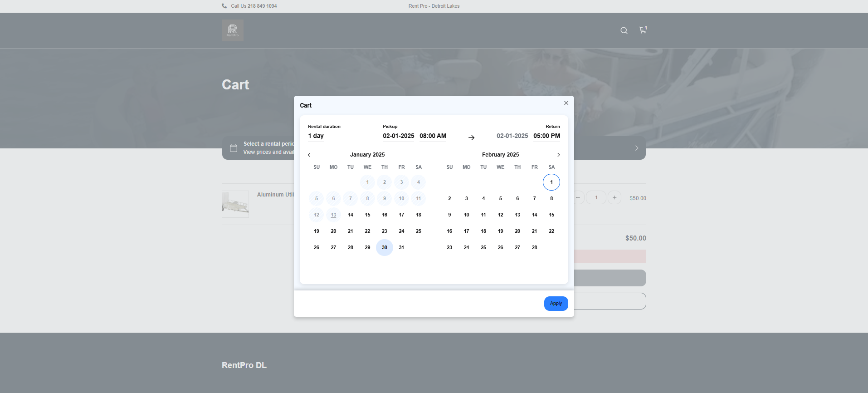This screenshot has width=868, height=393.
Task: Choose February 23 in the calendar
Action: click(x=449, y=248)
